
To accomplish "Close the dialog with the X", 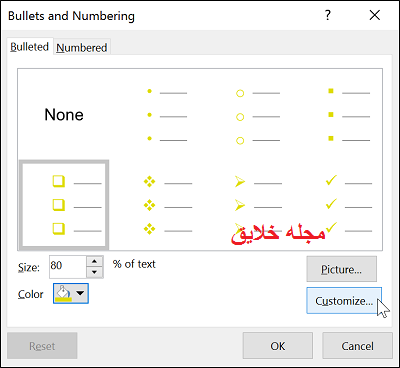I will tap(375, 15).
